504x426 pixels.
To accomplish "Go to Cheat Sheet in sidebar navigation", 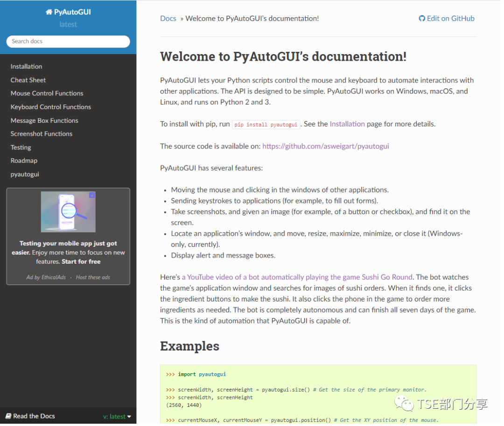I will point(28,80).
